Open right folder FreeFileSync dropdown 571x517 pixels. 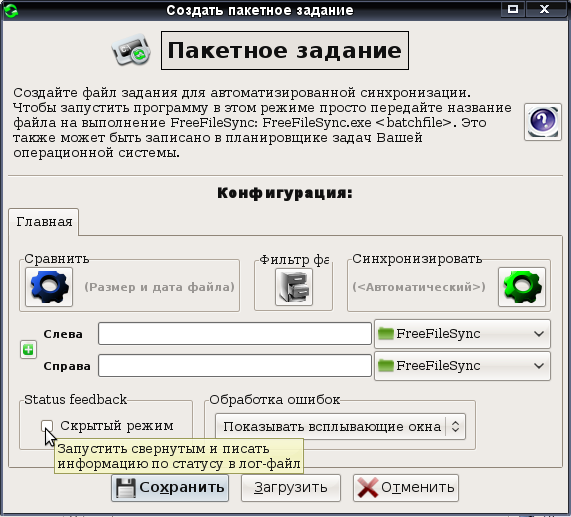click(x=462, y=366)
